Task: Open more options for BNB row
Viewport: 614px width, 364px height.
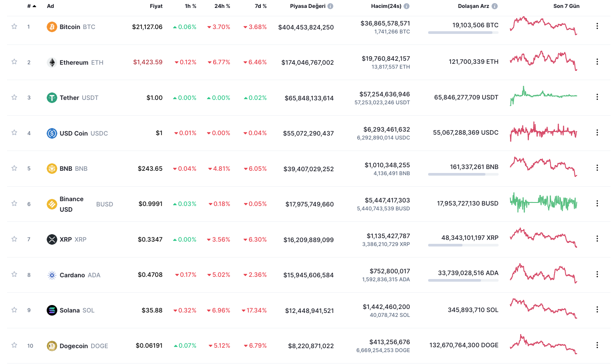Action: (597, 168)
